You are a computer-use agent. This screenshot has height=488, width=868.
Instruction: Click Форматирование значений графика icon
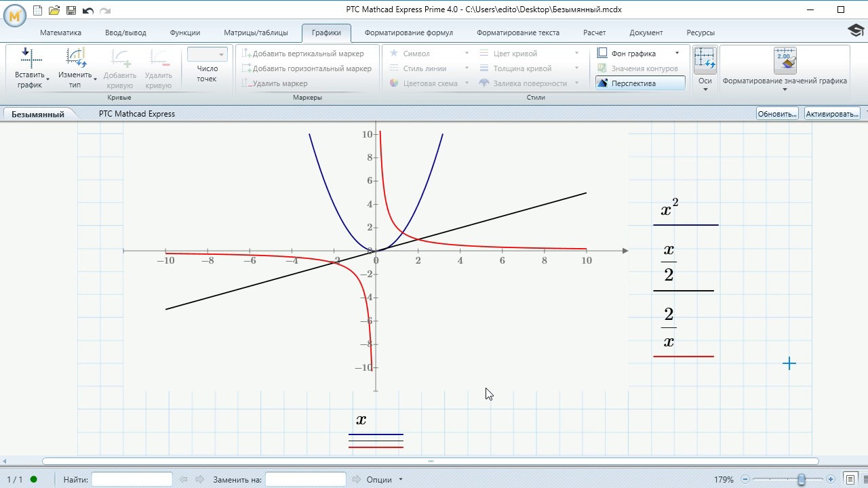785,60
